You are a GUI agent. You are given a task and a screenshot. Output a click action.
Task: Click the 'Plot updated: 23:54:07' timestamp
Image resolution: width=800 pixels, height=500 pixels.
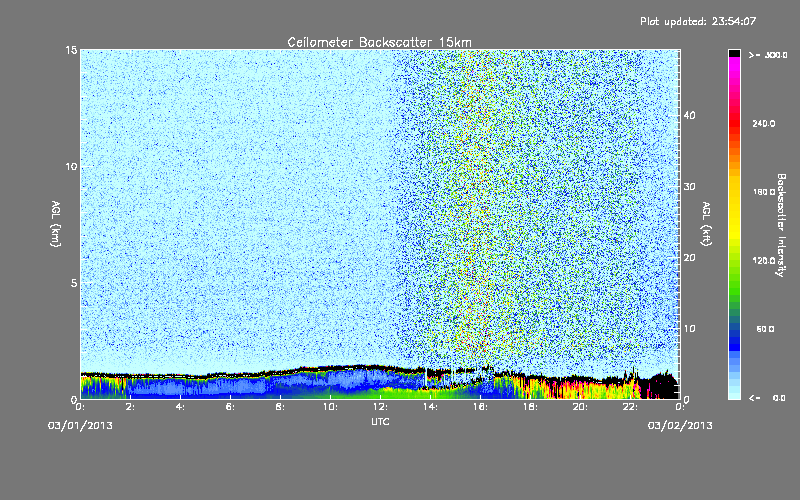tap(698, 21)
